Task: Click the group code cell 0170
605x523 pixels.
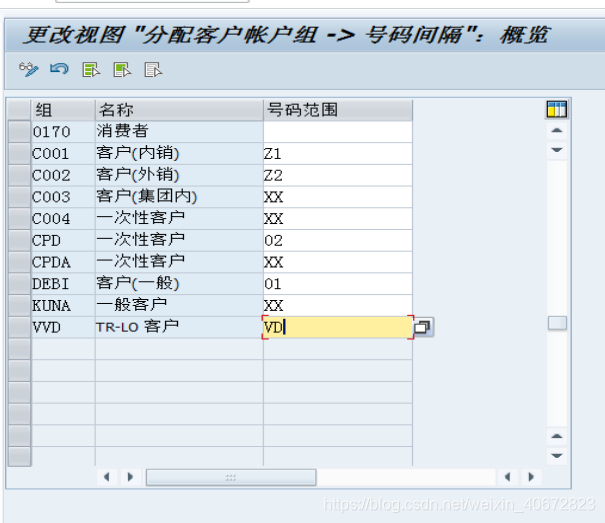Action: coord(63,132)
